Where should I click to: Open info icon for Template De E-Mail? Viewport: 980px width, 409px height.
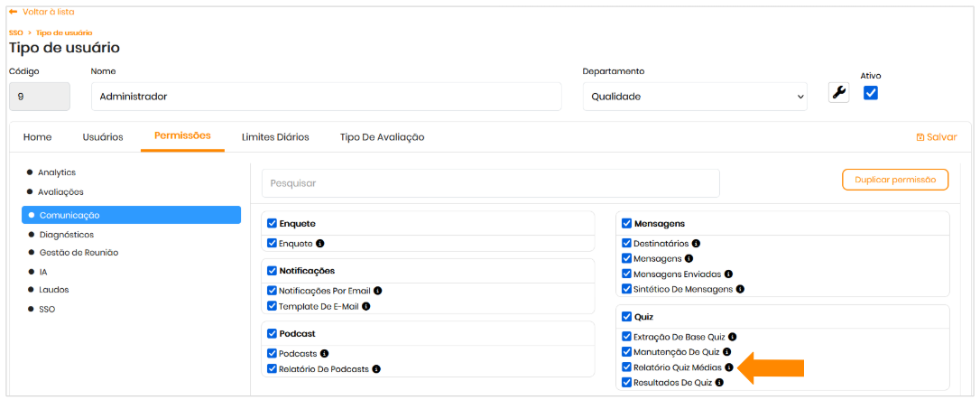[x=366, y=306]
